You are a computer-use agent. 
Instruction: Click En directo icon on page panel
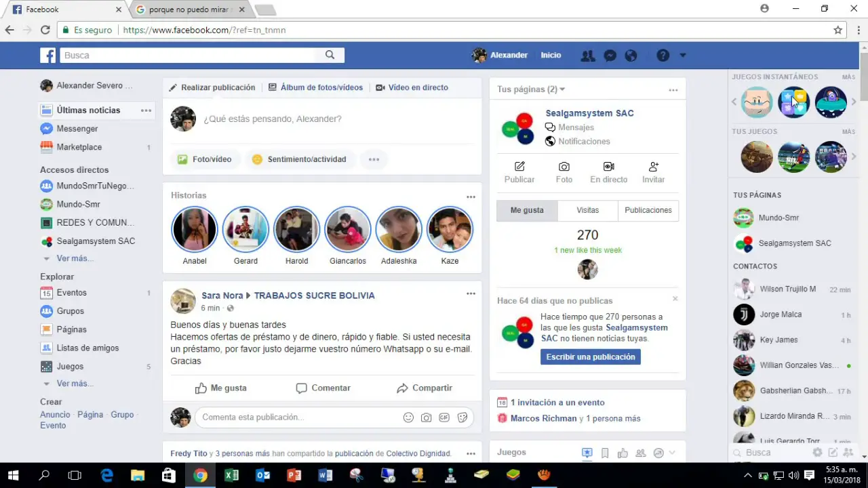(609, 167)
